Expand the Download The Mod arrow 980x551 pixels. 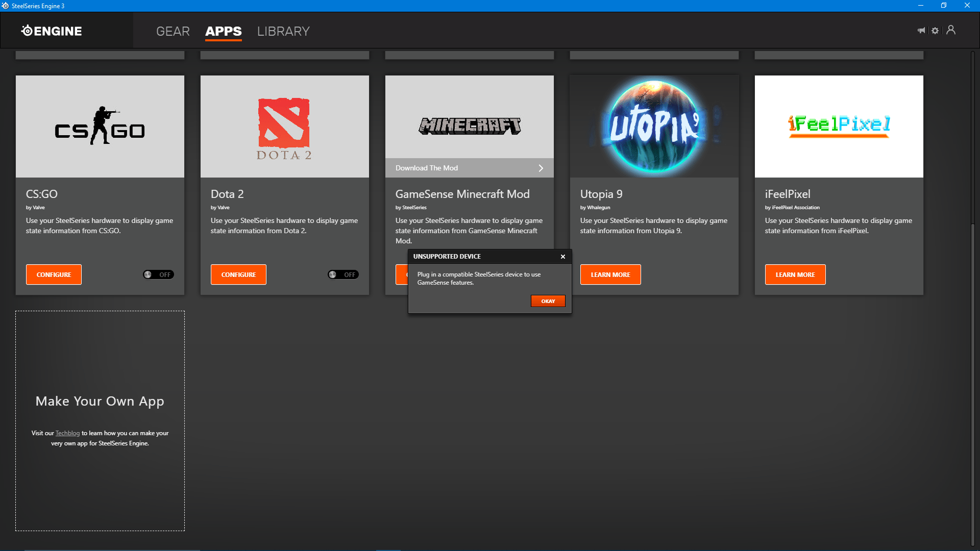[541, 168]
